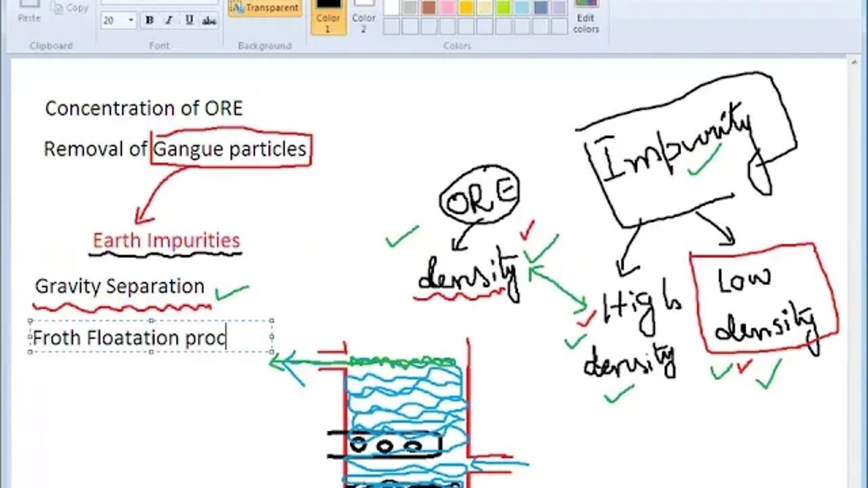Click inside the 'Froth Floatation proc' text box

(151, 336)
